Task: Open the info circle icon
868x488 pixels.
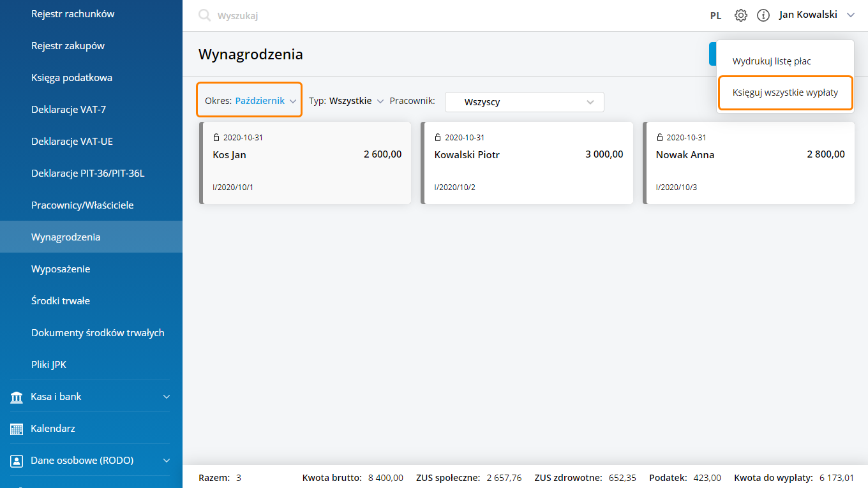Action: click(x=763, y=15)
